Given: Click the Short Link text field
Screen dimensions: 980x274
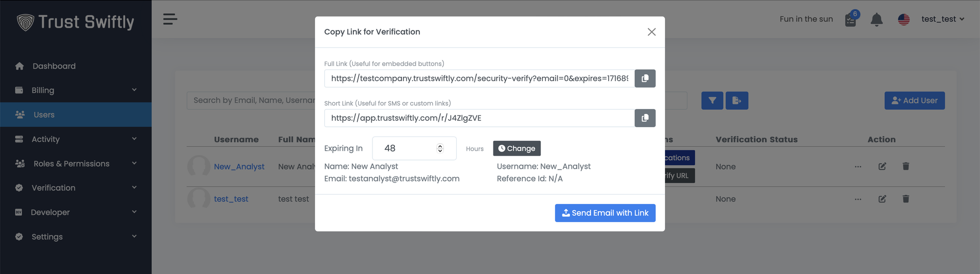Looking at the screenshot, I should click(479, 118).
